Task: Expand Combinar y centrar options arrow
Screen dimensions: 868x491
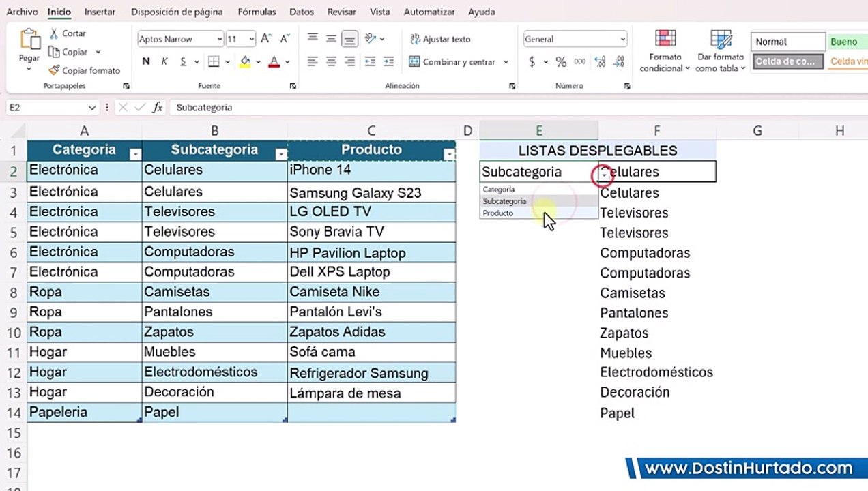Action: [x=506, y=61]
